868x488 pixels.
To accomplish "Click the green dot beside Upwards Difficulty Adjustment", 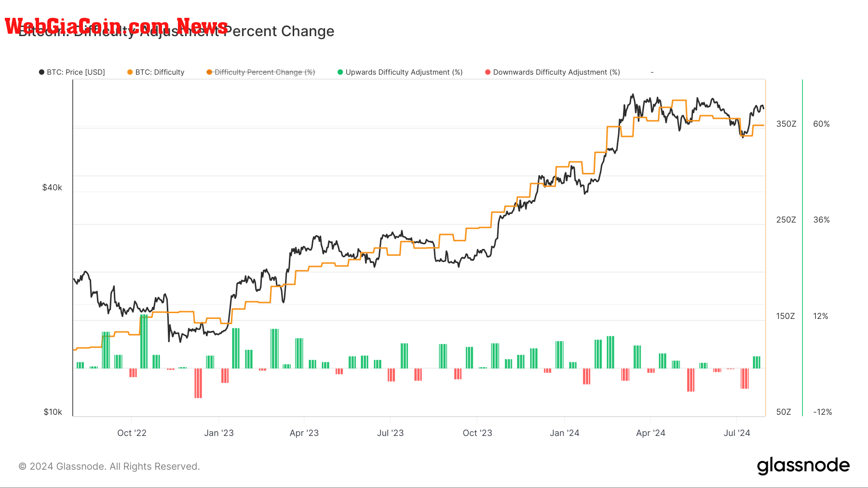I will (x=340, y=72).
